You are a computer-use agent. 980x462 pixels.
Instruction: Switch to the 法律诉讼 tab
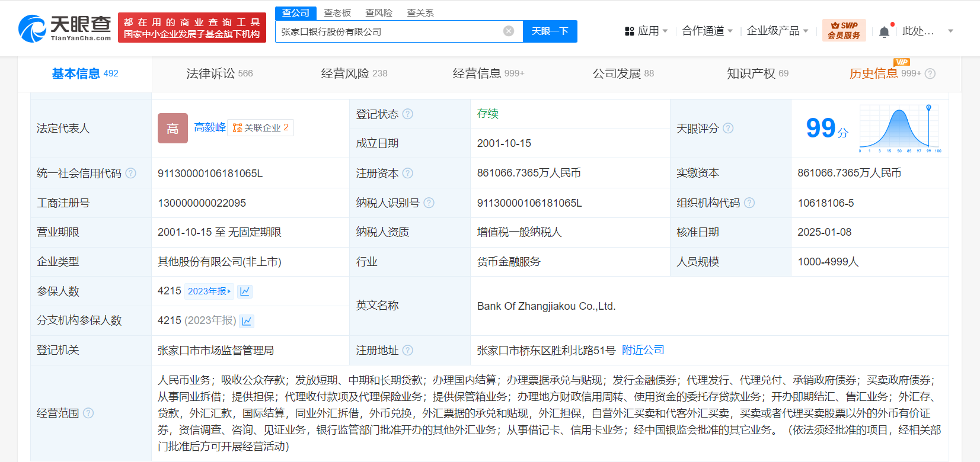219,73
